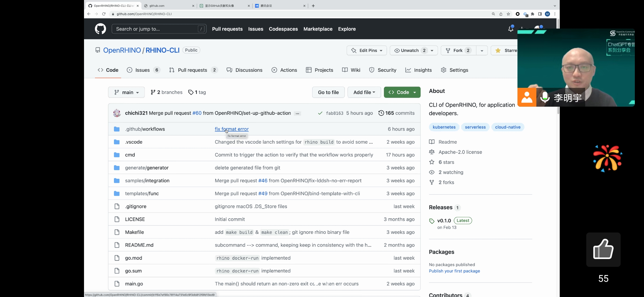Open the GitHub home logo
The width and height of the screenshot is (644, 297).
point(100,29)
